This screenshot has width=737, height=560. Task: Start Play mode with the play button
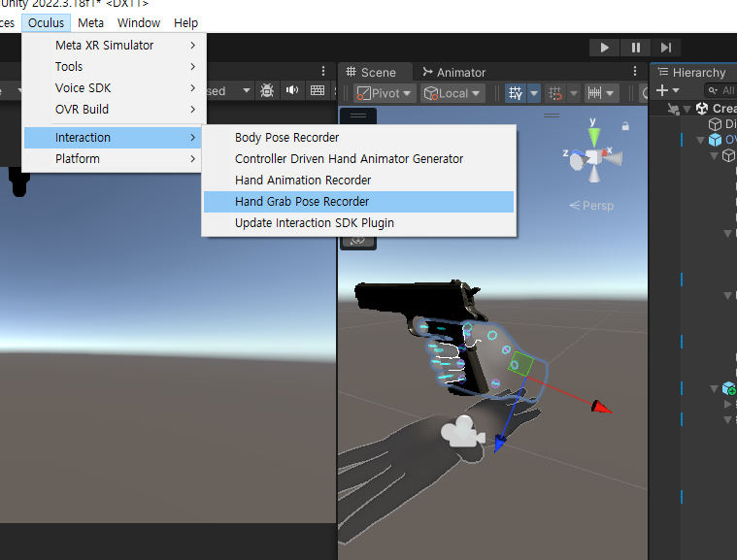[x=604, y=48]
